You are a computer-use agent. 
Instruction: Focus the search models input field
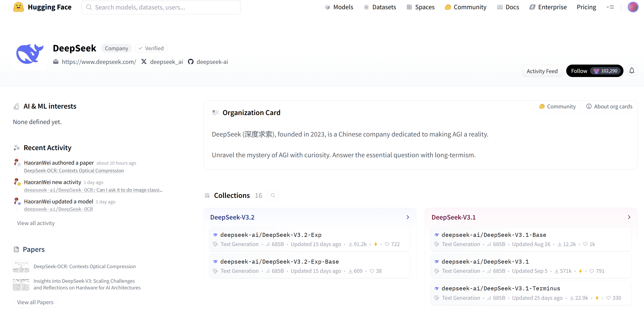(x=162, y=7)
